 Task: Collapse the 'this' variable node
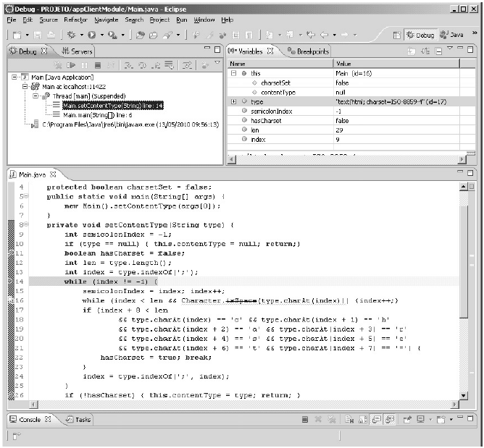tap(234, 74)
